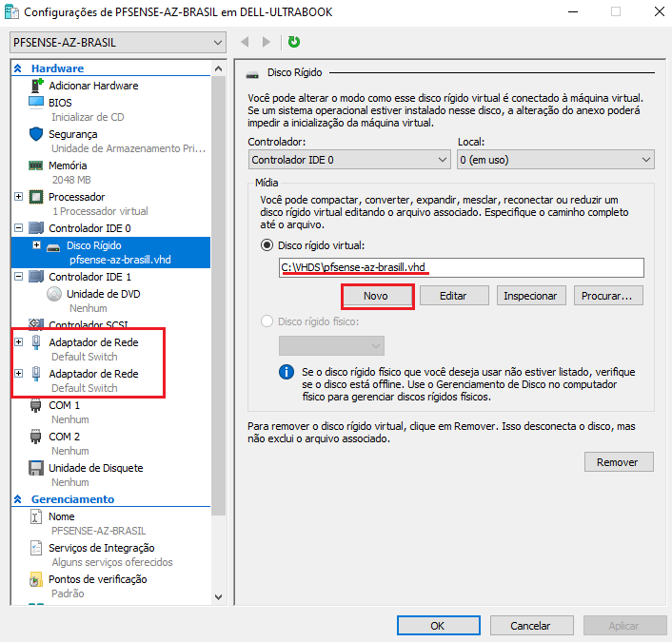This screenshot has height=642, width=672.
Task: Select Unidade de Disquete floppy icon
Action: (36, 468)
